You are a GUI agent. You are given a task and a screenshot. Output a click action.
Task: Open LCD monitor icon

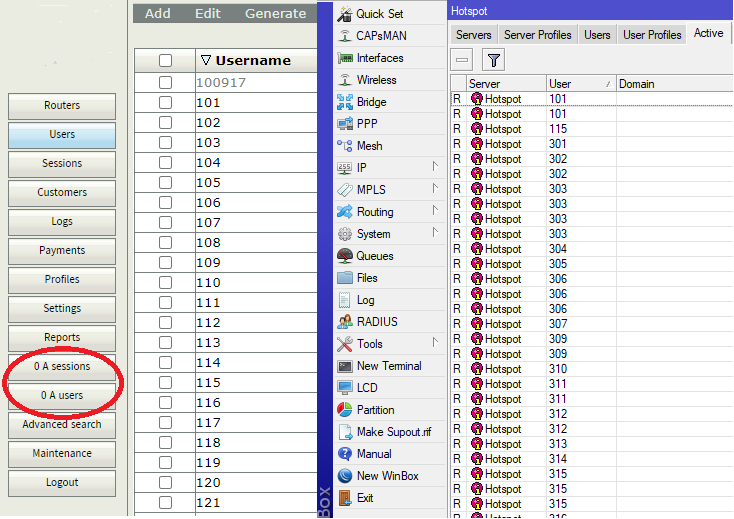tap(345, 388)
